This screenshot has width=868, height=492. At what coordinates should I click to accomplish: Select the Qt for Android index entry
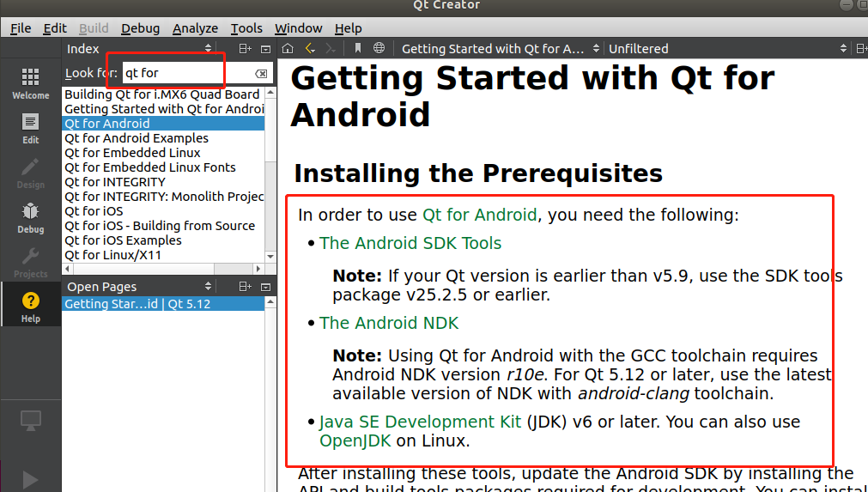click(163, 124)
